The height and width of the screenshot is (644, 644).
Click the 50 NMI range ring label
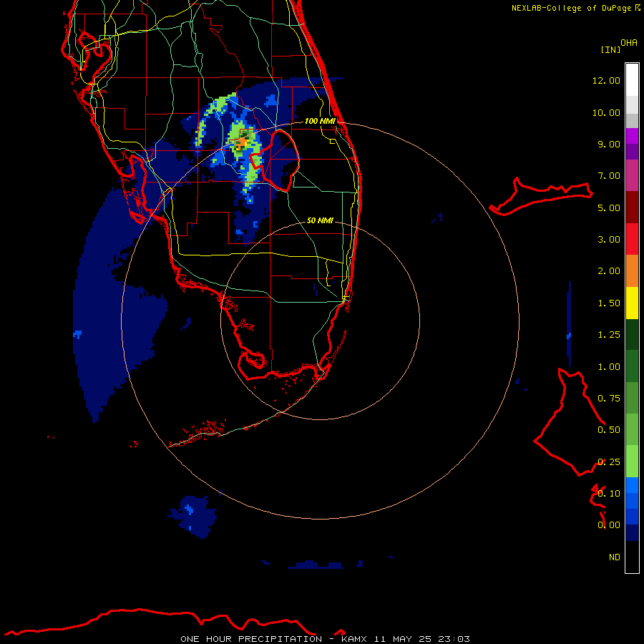[320, 220]
